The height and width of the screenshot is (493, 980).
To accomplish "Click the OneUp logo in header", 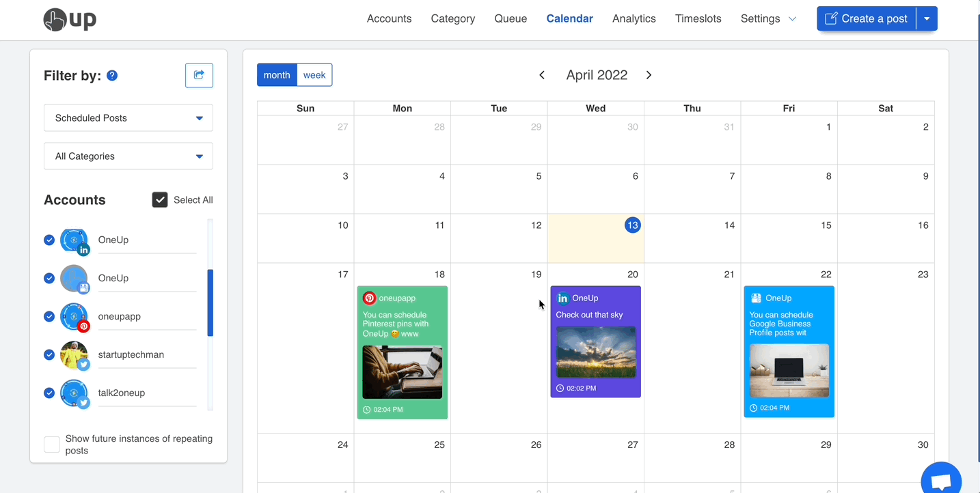I will tap(70, 19).
